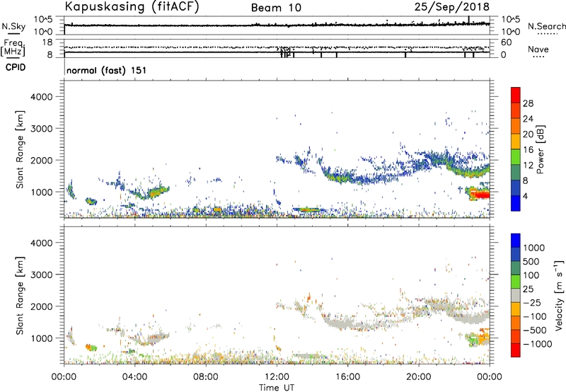Click the "Time UT" axis label
Image resolution: width=566 pixels, height=392 pixels.
[x=277, y=388]
